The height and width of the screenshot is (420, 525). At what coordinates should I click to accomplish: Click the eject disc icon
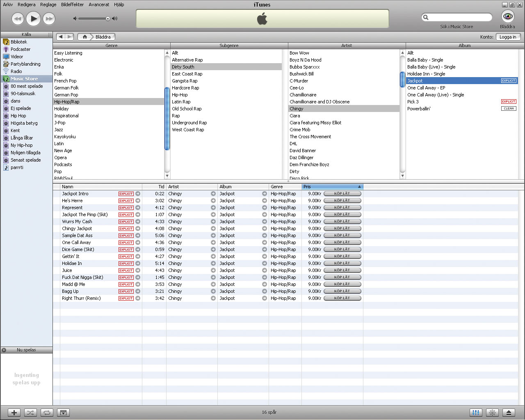(x=509, y=413)
